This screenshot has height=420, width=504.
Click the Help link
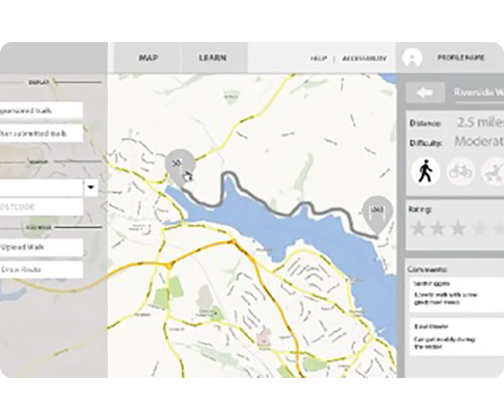pos(319,58)
